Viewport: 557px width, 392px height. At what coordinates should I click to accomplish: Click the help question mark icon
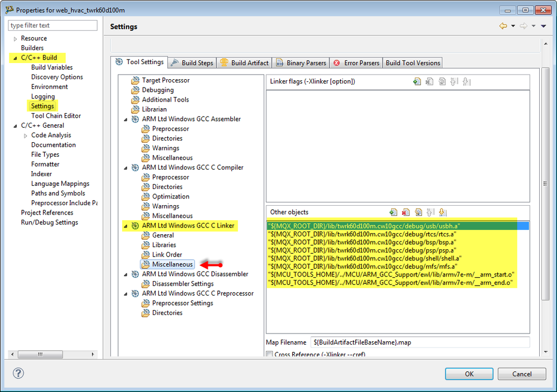click(x=18, y=373)
